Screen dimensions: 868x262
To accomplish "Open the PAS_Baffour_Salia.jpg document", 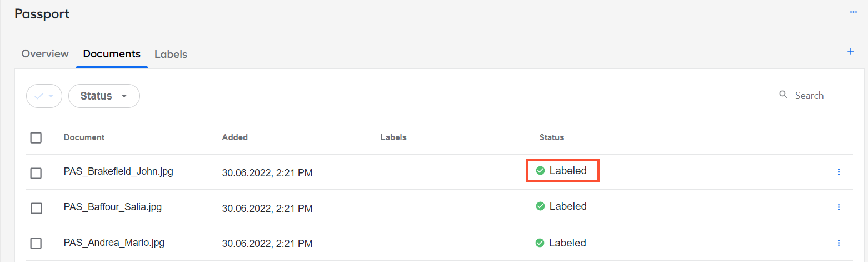I will tap(113, 207).
